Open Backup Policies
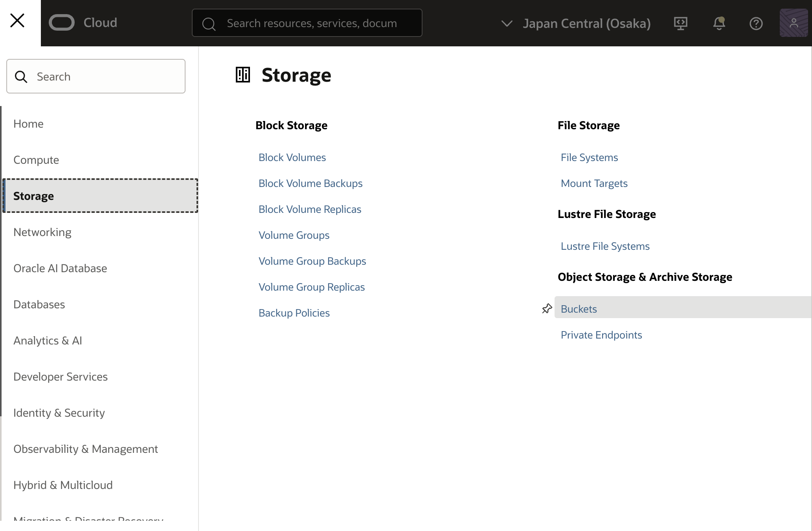The height and width of the screenshot is (531, 812). [x=294, y=313]
